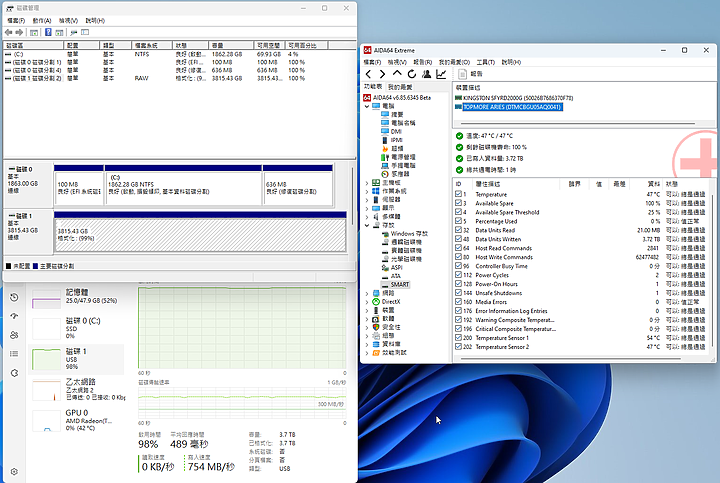Screen dimensions: 720x483
Task: Toggle Media Errors checkbox
Action: [x=458, y=302]
